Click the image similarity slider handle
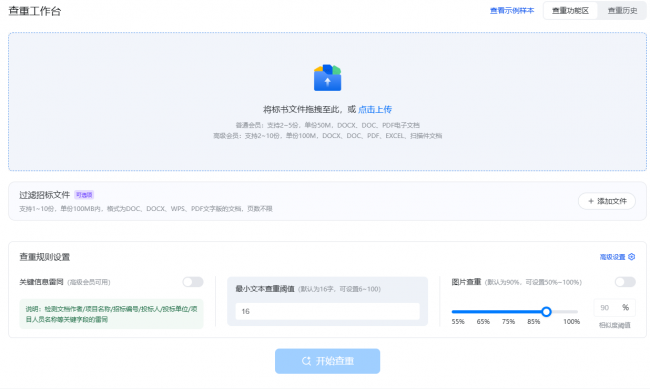Viewport: 650px width, 389px height. click(546, 311)
